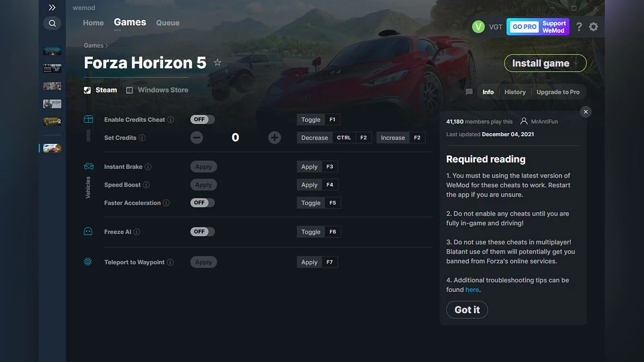
Task: Open the History tab
Action: click(x=515, y=92)
